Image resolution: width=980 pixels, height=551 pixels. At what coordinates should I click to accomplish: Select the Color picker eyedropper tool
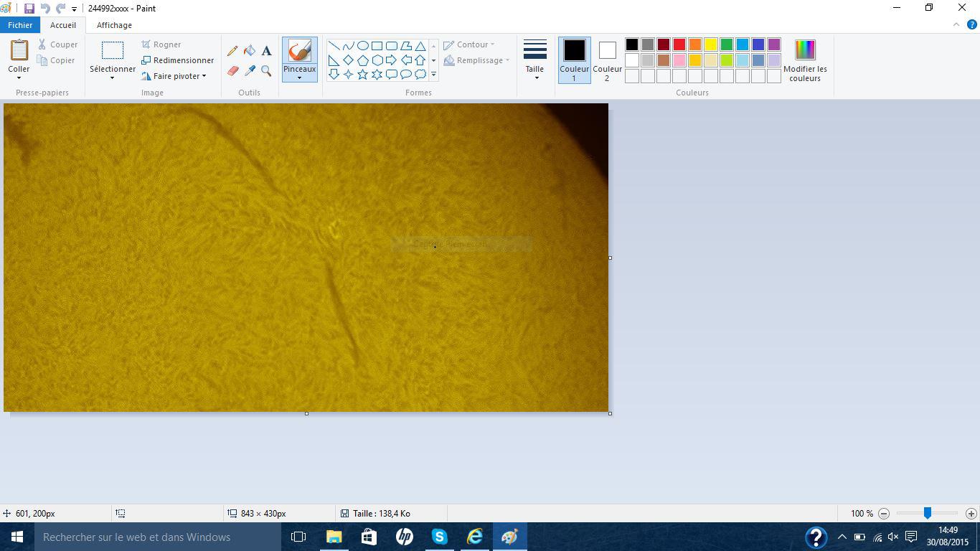tap(250, 71)
